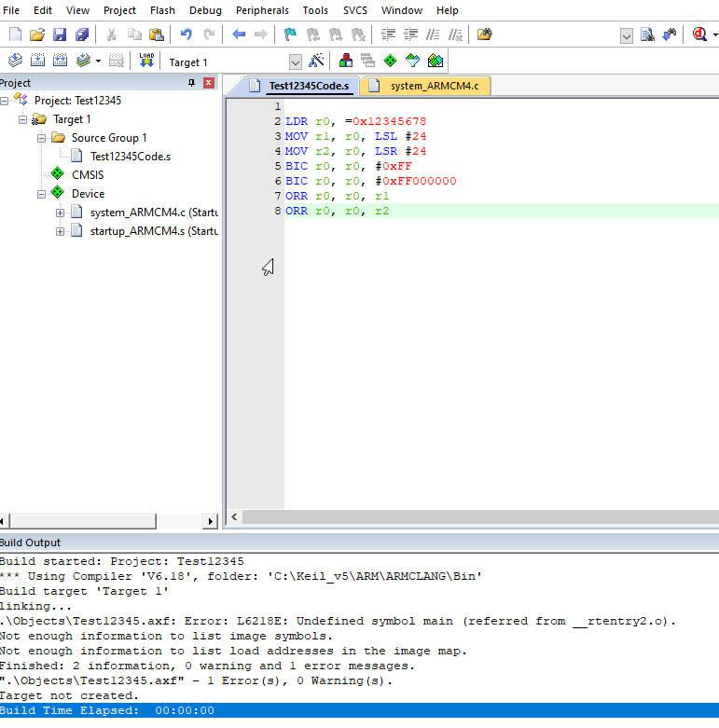Screen dimensions: 719x728
Task: Open Options for Target magic wand icon
Action: [x=316, y=62]
